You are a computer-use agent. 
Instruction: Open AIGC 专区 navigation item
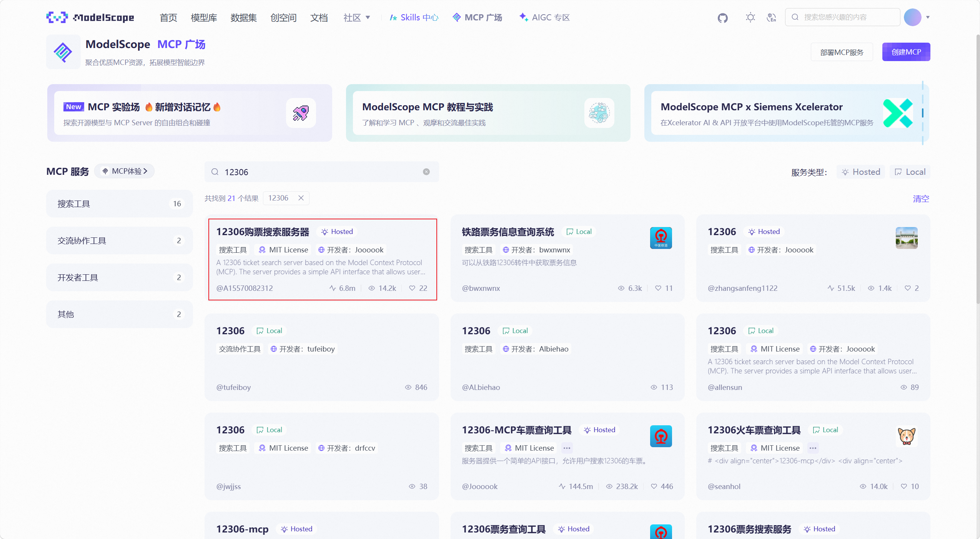pos(544,17)
